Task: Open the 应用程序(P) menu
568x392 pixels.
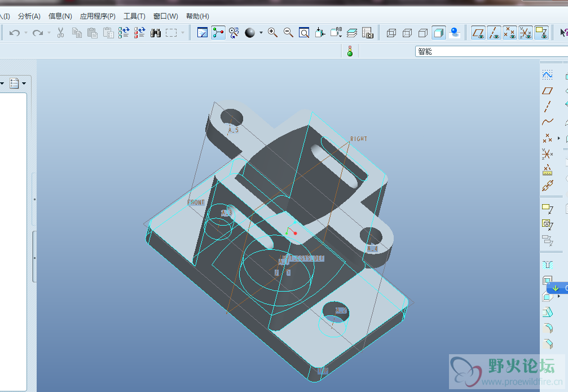Action: pos(98,16)
